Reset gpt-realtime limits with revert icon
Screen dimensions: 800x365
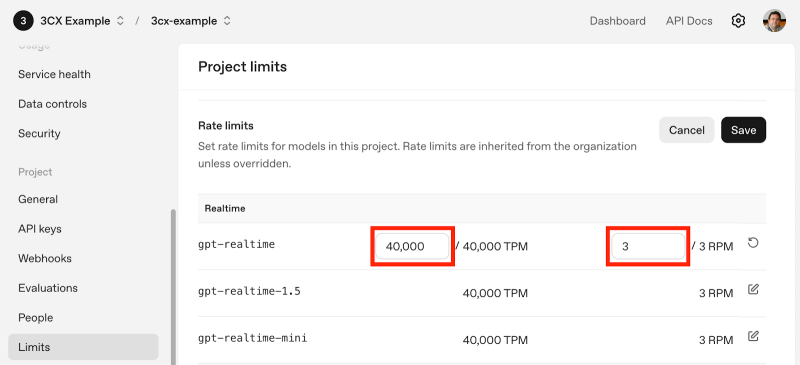coord(753,243)
